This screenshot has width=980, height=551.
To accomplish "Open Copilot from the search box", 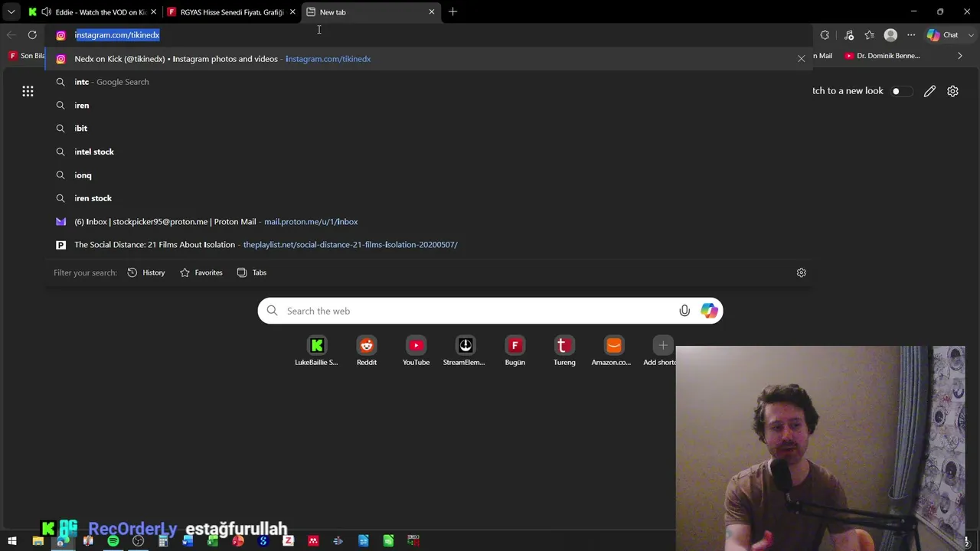I will click(709, 311).
